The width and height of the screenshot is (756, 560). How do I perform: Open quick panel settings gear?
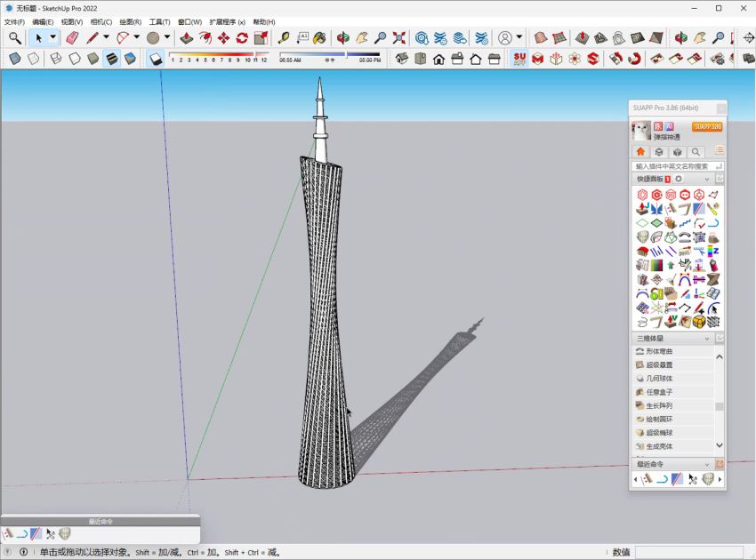point(679,179)
